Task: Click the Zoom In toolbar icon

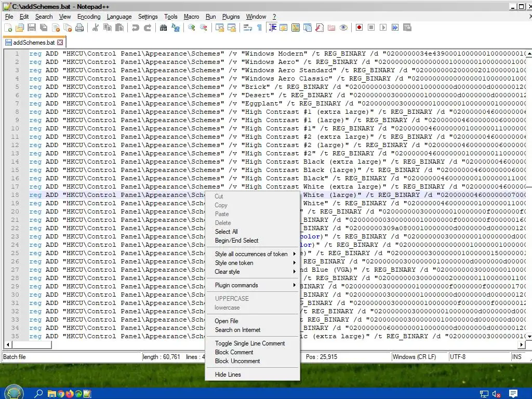Action: (x=192, y=28)
